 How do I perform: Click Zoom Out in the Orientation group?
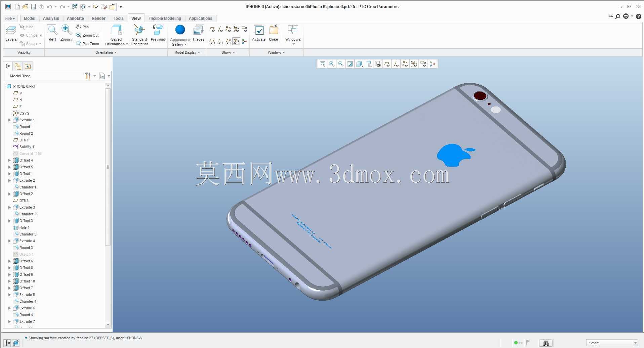[87, 35]
